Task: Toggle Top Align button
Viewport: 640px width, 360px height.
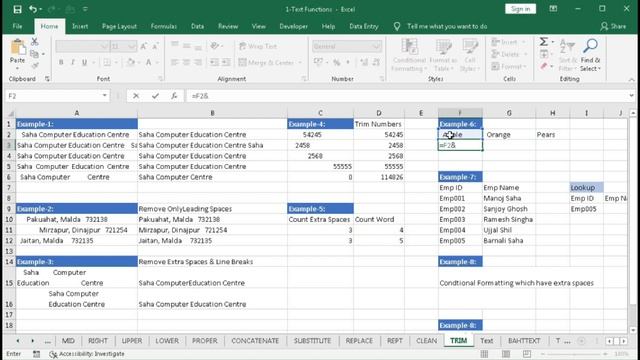Action: click(175, 46)
